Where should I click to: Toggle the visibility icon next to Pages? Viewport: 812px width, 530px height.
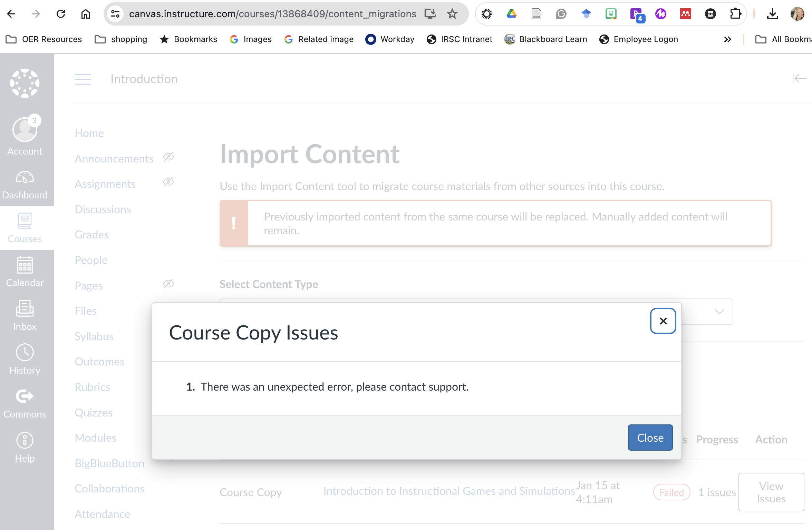click(x=168, y=284)
